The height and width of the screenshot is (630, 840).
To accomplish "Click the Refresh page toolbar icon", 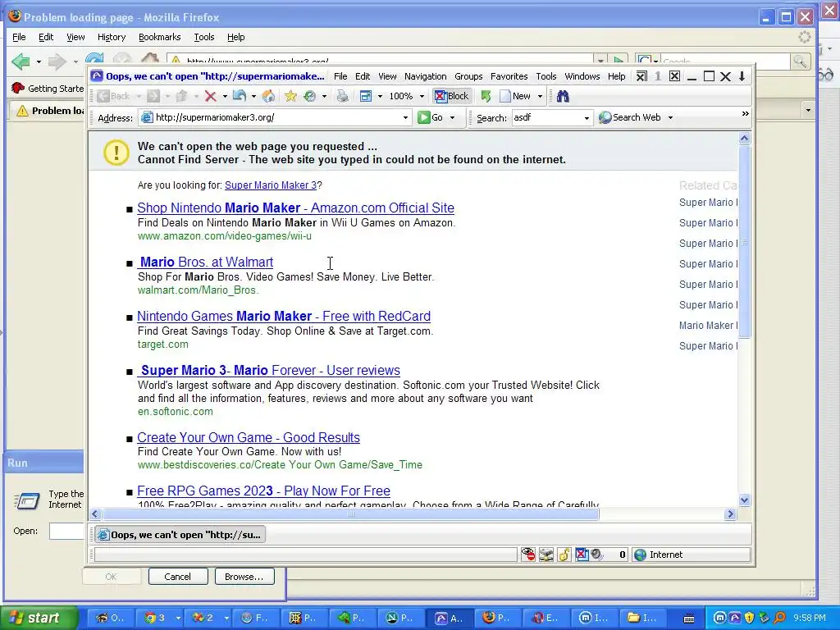I will tap(239, 97).
